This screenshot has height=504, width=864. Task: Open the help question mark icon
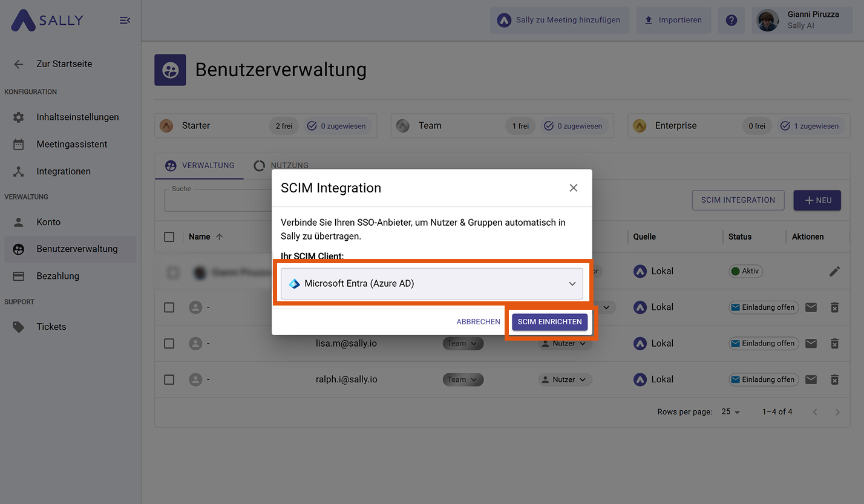pos(731,20)
